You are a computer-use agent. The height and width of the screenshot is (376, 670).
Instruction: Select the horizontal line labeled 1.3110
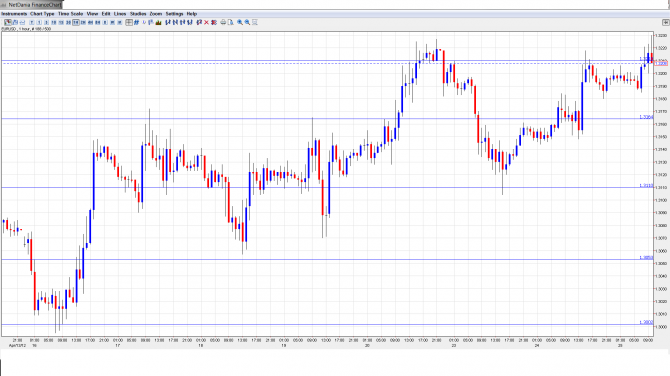point(327,188)
